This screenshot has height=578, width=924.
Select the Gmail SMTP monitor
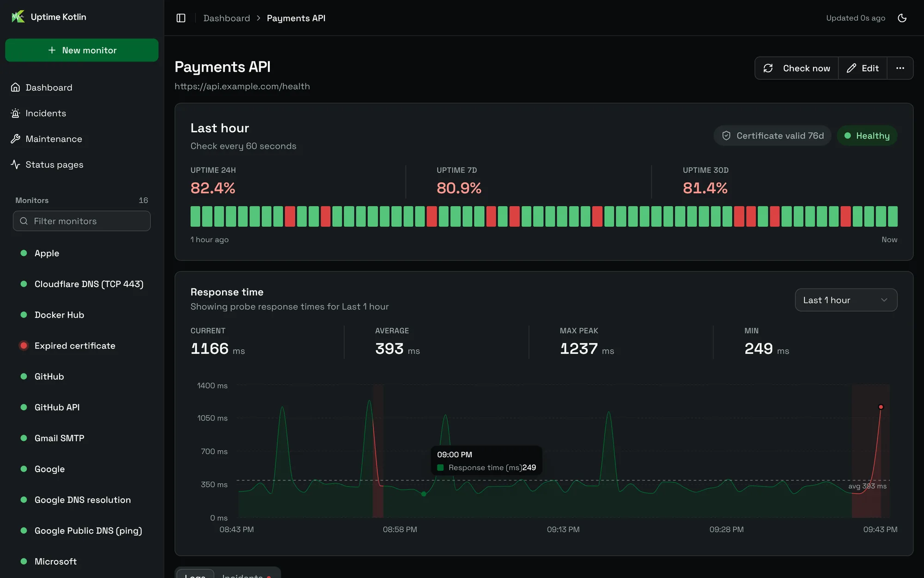[x=82, y=438]
